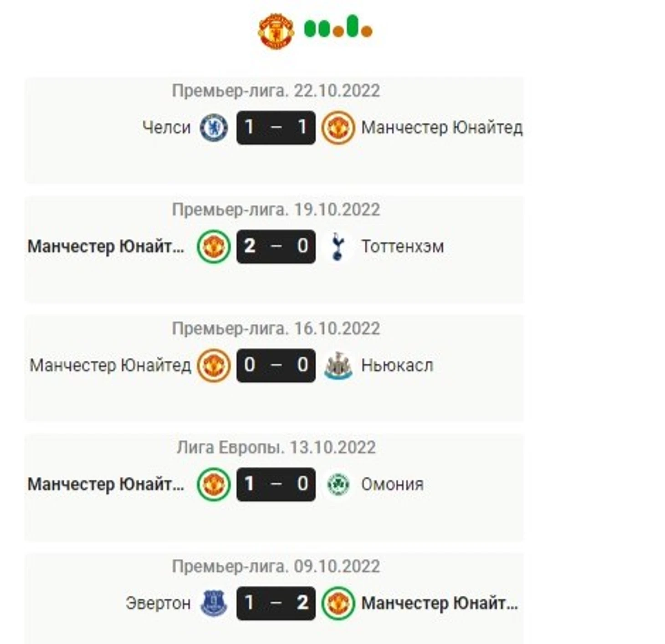Click the Manchester United crest at top
The height and width of the screenshot is (644, 665).
pyautogui.click(x=276, y=31)
